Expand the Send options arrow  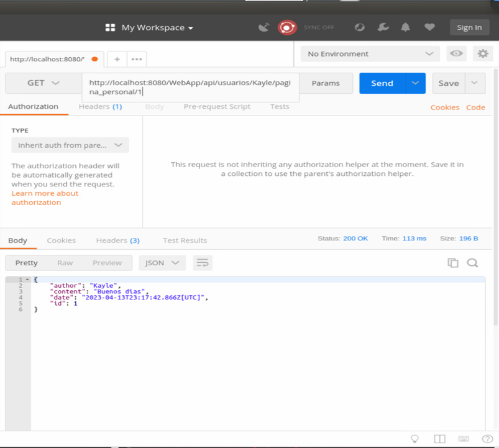(x=415, y=83)
